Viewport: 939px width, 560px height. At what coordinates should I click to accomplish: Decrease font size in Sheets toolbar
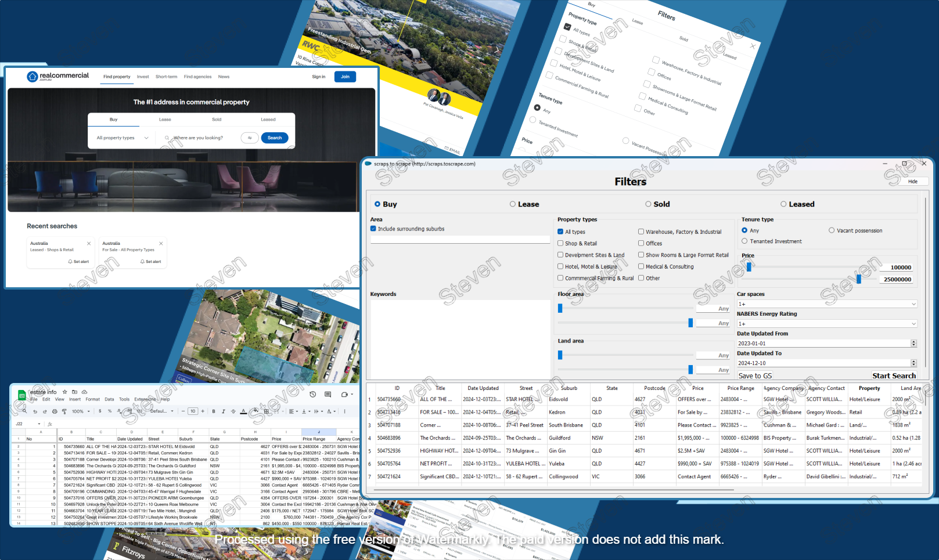183,411
